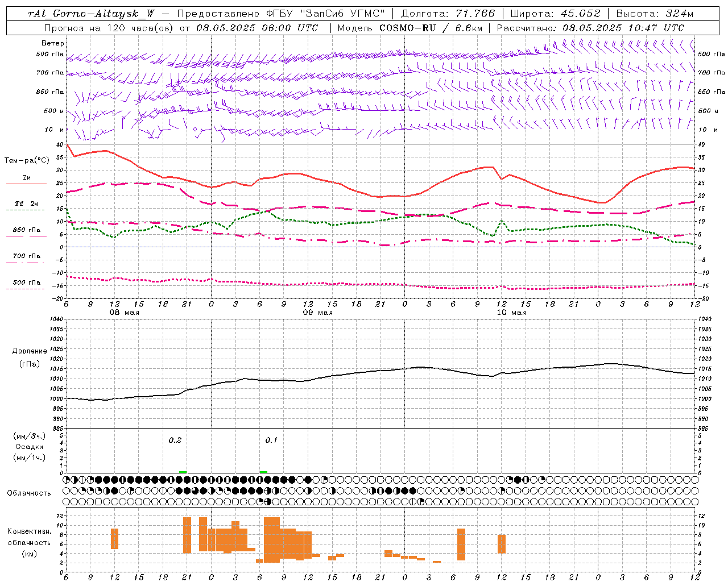The height and width of the screenshot is (582, 728).
Task: Click the Рассчитано: 08.05.2025 10:47 UTC text
Action: click(x=590, y=28)
